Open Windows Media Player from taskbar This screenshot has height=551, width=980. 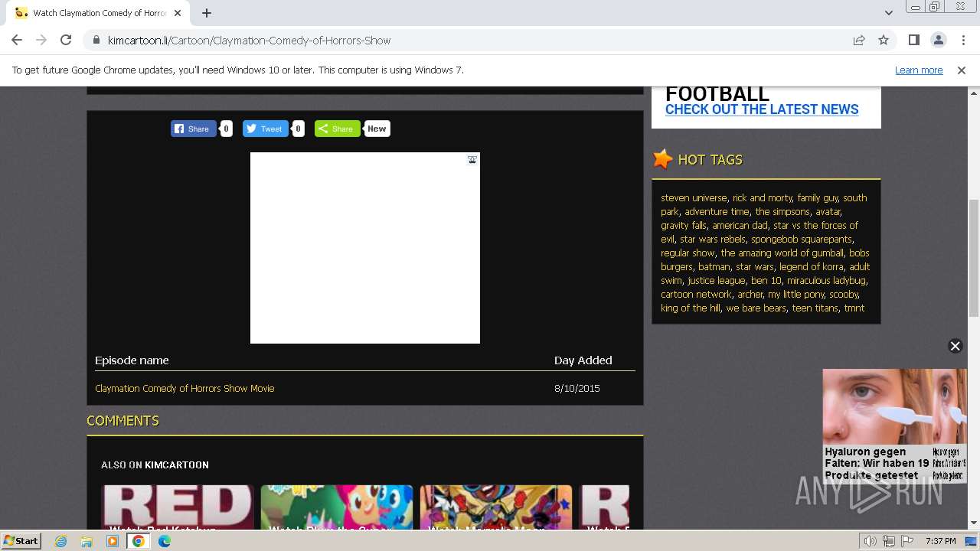[x=113, y=541]
